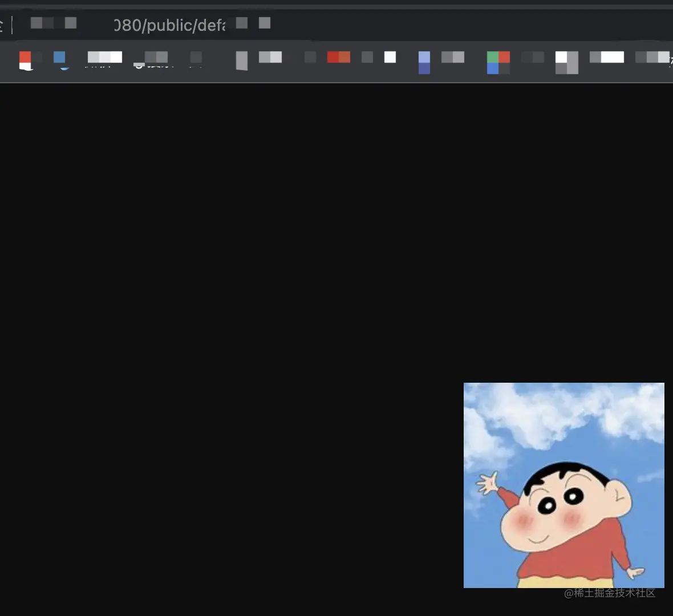Select the blue water-drop bookmark icon
Screen dimensions: 673x616
coord(60,59)
